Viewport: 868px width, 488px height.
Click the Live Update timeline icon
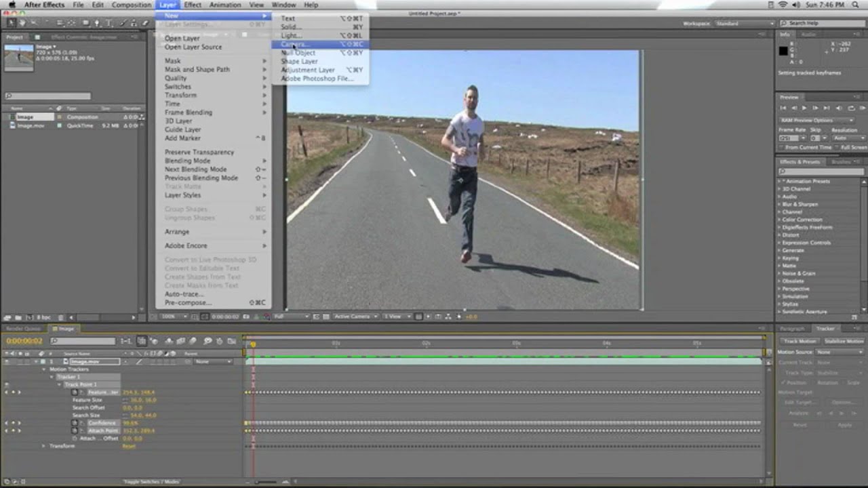pyautogui.click(x=142, y=341)
